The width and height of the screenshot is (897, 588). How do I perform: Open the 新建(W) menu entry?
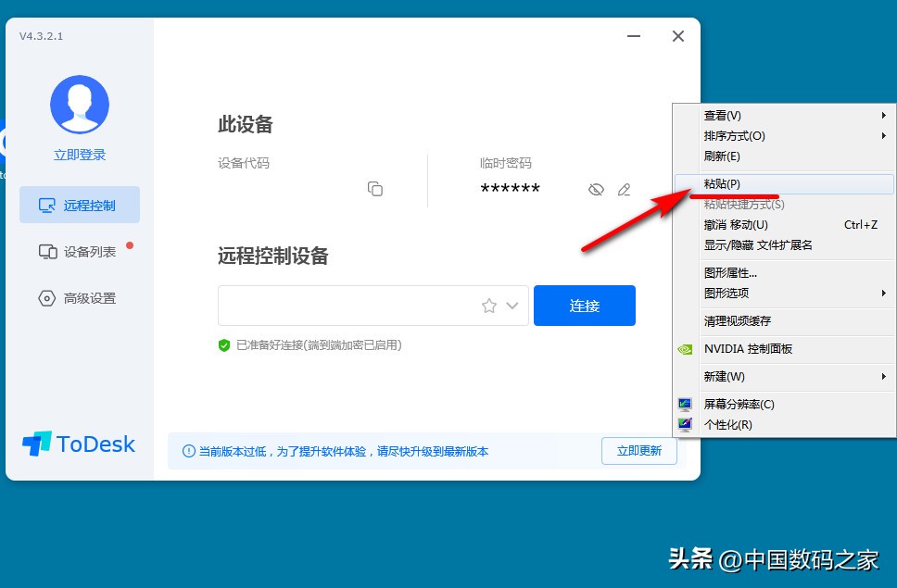tap(723, 377)
